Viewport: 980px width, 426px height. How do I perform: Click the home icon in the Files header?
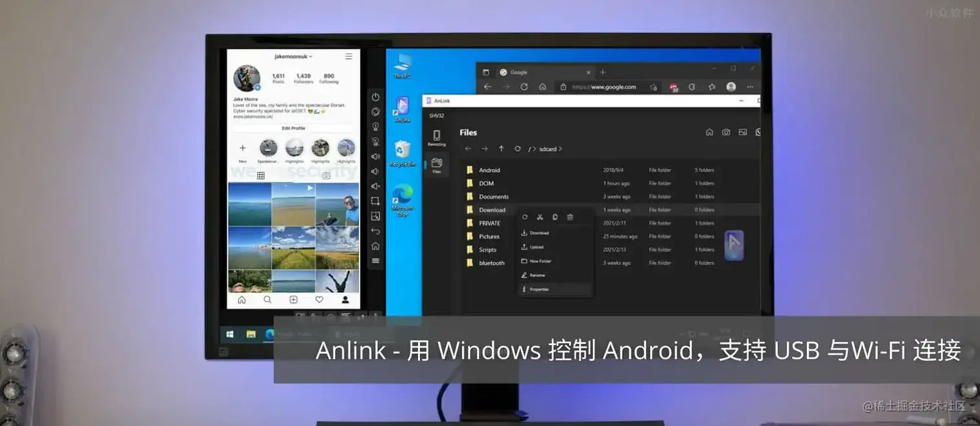click(709, 132)
